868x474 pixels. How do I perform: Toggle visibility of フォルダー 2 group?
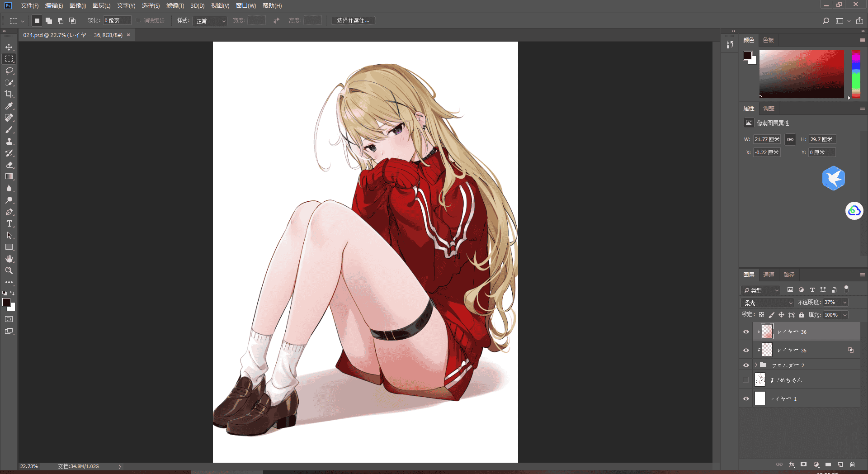[746, 365]
